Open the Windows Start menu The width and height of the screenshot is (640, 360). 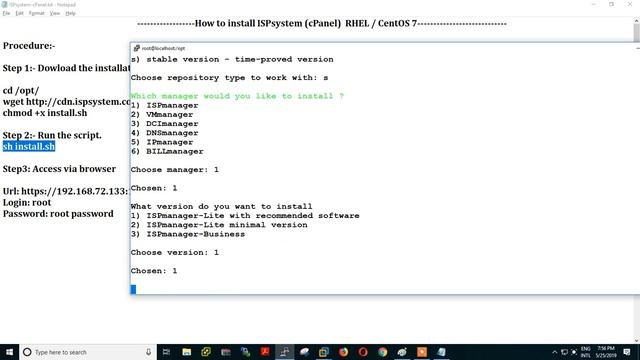[9, 352]
